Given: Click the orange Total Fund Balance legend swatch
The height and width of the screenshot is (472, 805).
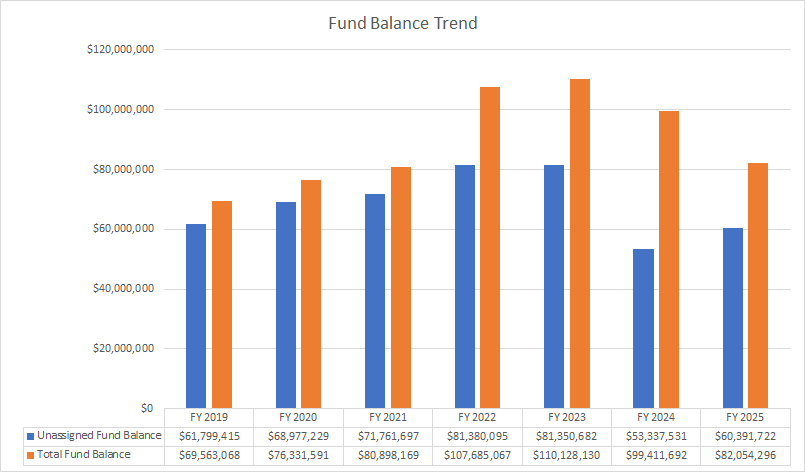Looking at the screenshot, I should click(x=30, y=455).
